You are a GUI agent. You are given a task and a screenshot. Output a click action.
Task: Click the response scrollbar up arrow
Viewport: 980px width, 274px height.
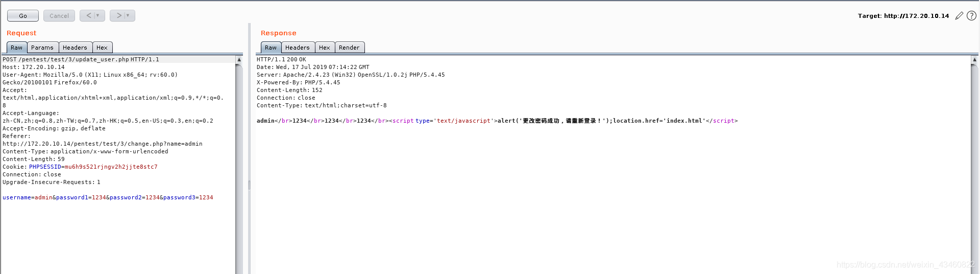(x=974, y=60)
